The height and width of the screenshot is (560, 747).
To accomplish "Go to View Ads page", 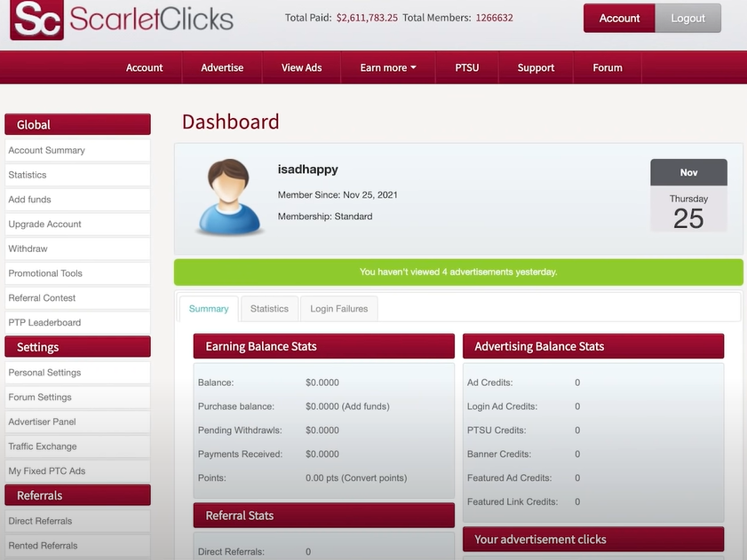I will 302,67.
